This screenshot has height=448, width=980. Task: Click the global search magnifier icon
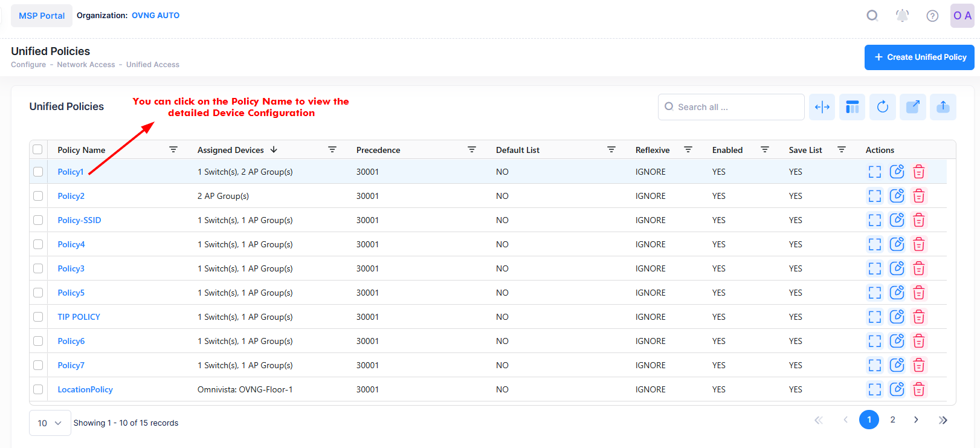click(x=872, y=16)
